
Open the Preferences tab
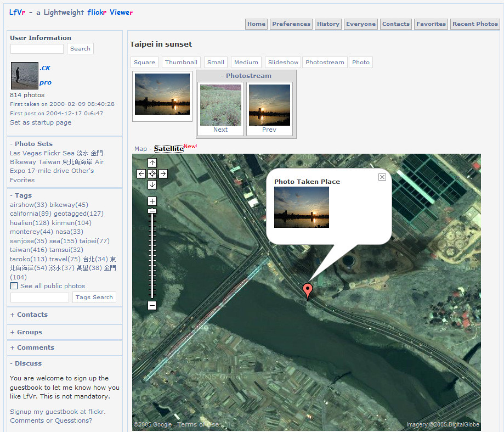click(291, 24)
